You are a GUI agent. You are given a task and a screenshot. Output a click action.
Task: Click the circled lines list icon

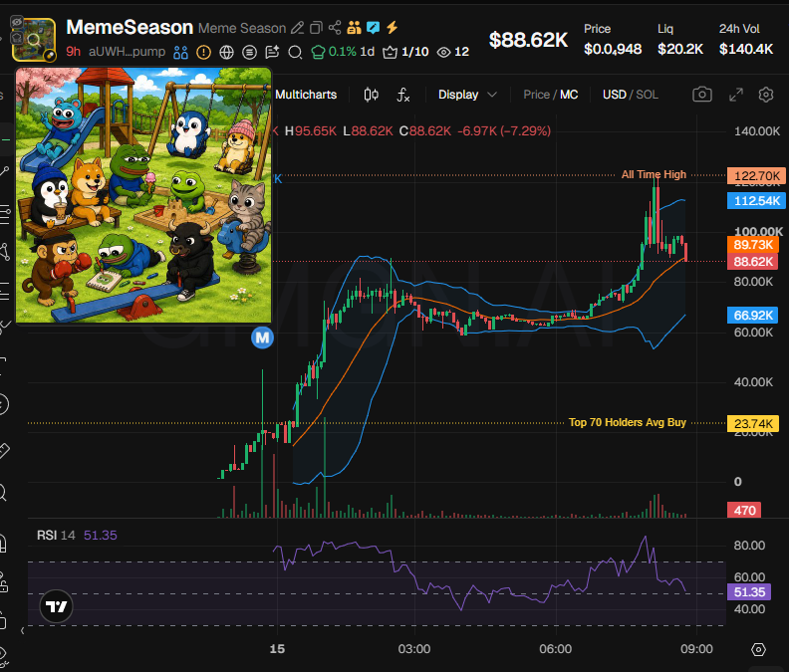pyautogui.click(x=249, y=53)
